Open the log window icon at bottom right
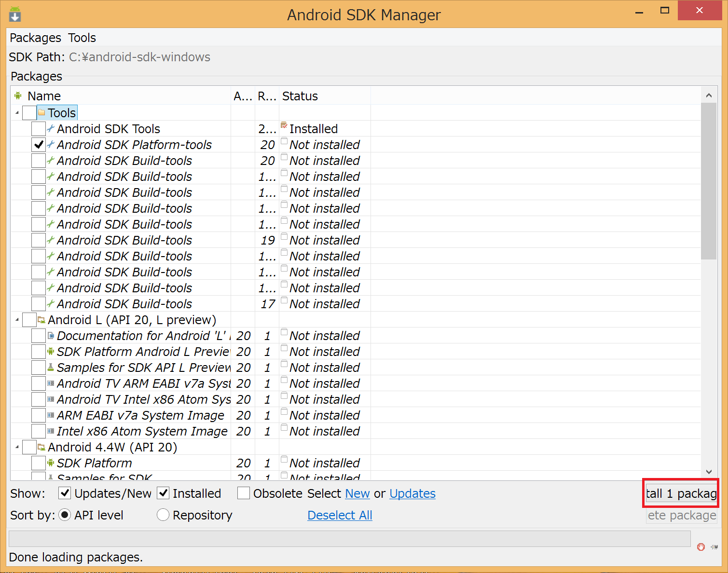728x573 pixels. tap(714, 546)
